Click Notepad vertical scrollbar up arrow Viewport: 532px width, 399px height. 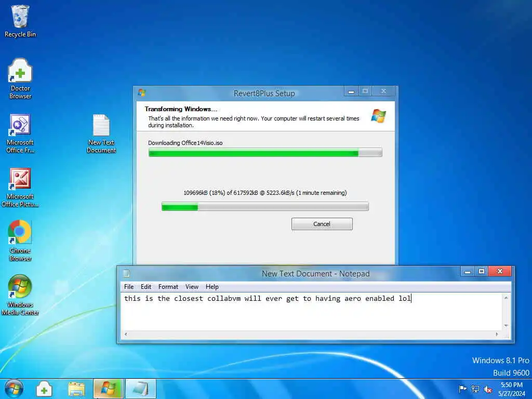506,298
